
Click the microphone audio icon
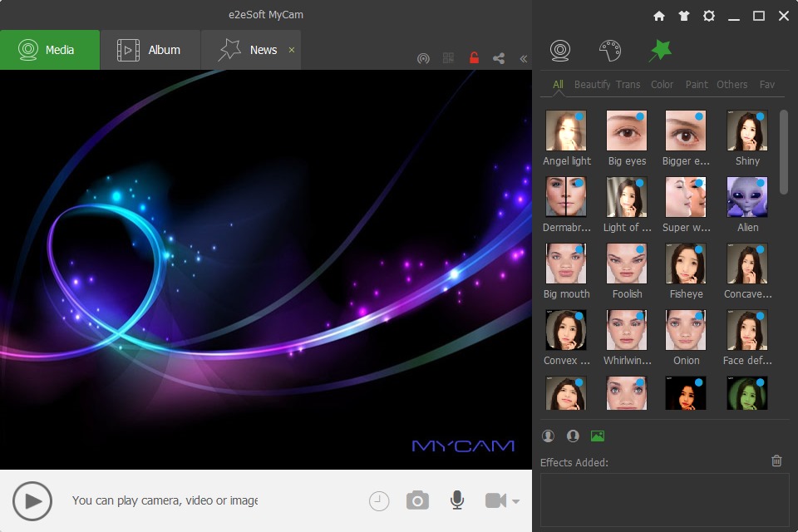456,500
